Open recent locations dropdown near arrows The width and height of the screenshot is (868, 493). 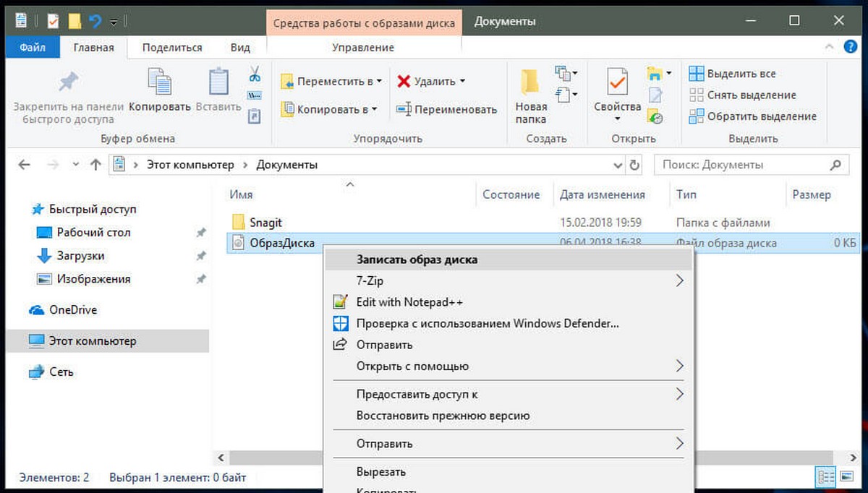(x=75, y=166)
